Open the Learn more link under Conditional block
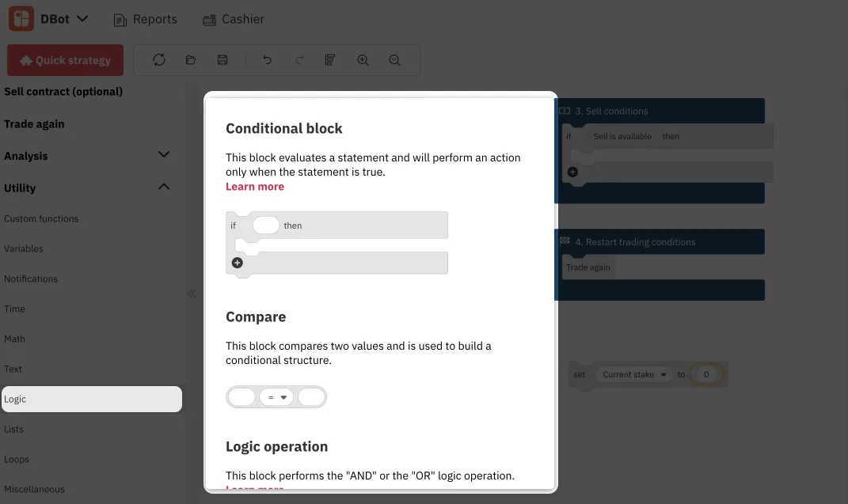 [255, 186]
